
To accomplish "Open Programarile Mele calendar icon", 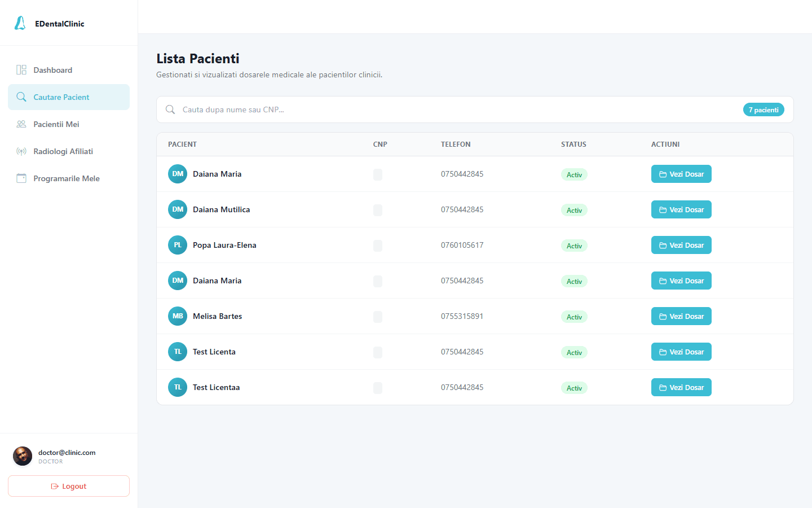I will pos(21,178).
